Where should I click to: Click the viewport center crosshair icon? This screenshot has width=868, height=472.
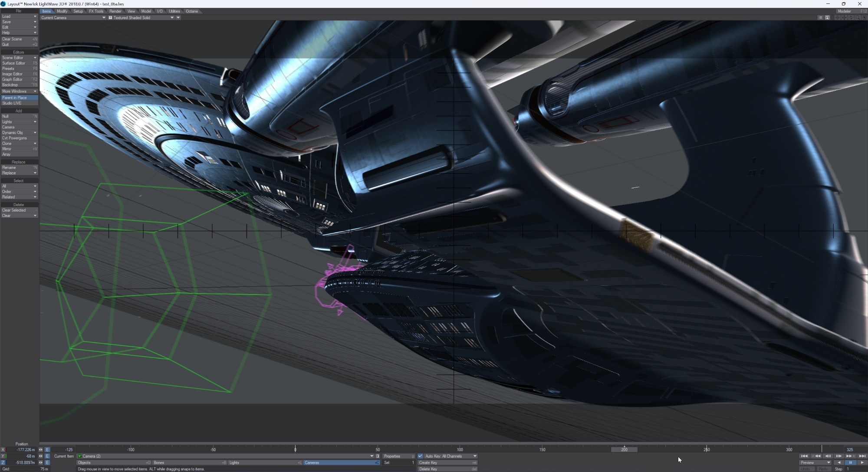pyautogui.click(x=837, y=18)
